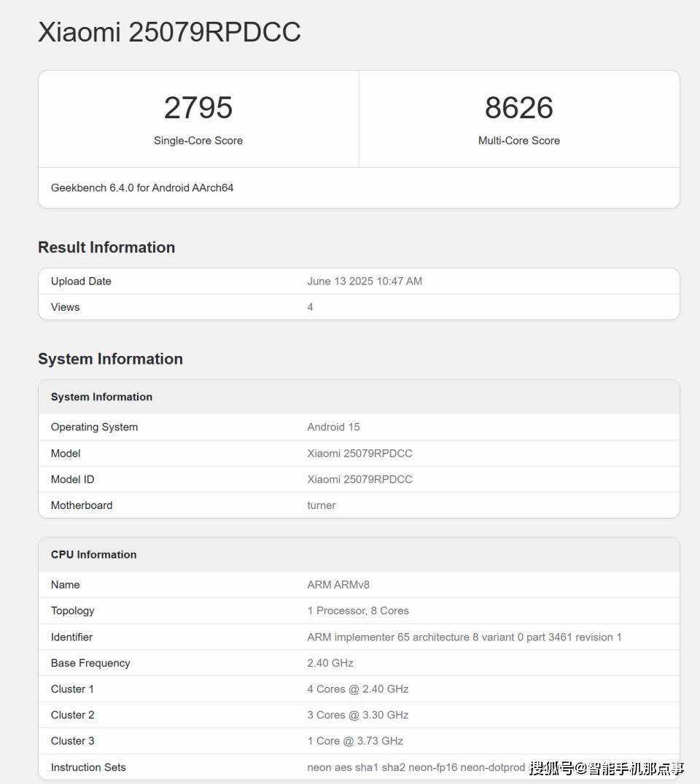Click the "Views" row label
Screen dimensions: 700x784
(x=66, y=307)
